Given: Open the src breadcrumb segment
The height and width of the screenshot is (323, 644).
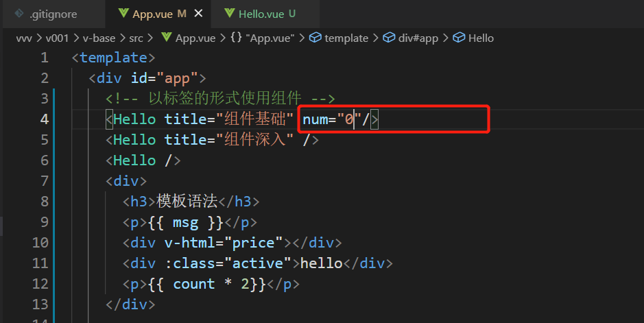Looking at the screenshot, I should pos(136,38).
